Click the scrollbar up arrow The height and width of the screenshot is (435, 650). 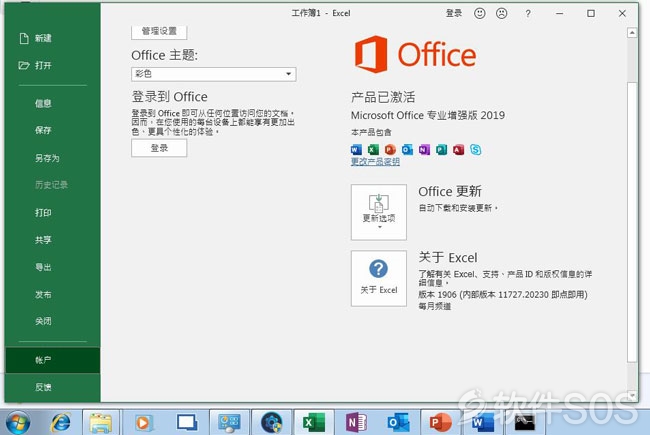[632, 32]
